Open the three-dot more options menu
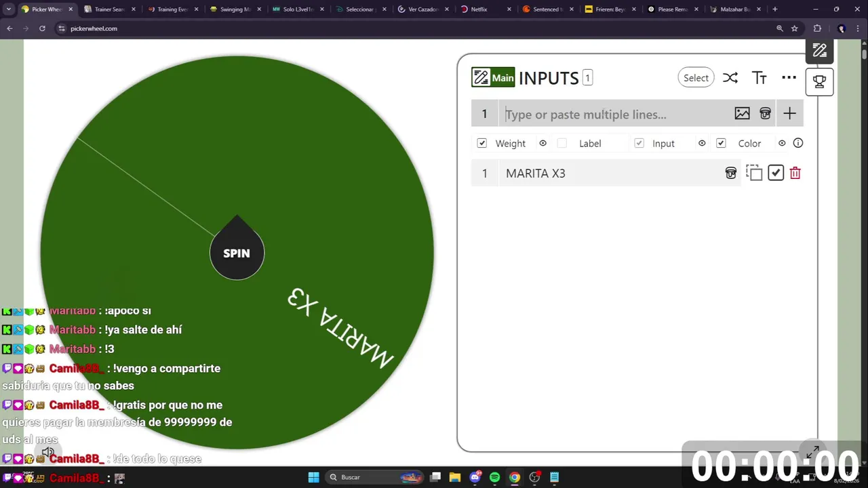Image resolution: width=868 pixels, height=488 pixels. (x=789, y=78)
